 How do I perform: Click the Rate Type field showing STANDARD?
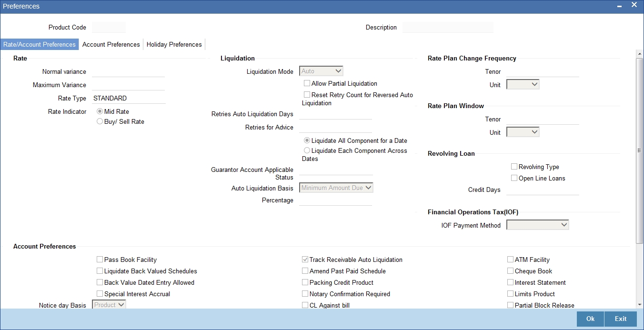pos(129,98)
